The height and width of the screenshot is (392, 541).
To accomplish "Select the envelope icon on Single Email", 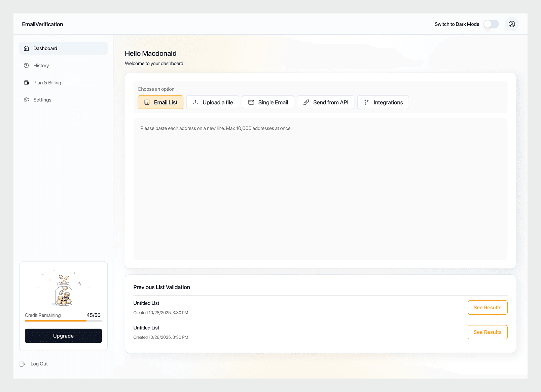I will point(251,102).
